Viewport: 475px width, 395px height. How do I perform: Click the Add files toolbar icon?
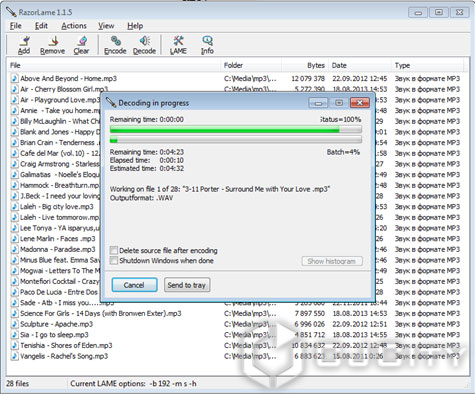click(24, 45)
